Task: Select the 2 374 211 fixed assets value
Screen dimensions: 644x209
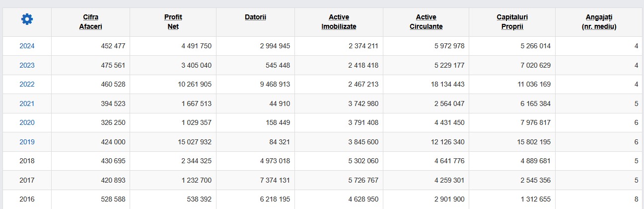Action: [363, 46]
